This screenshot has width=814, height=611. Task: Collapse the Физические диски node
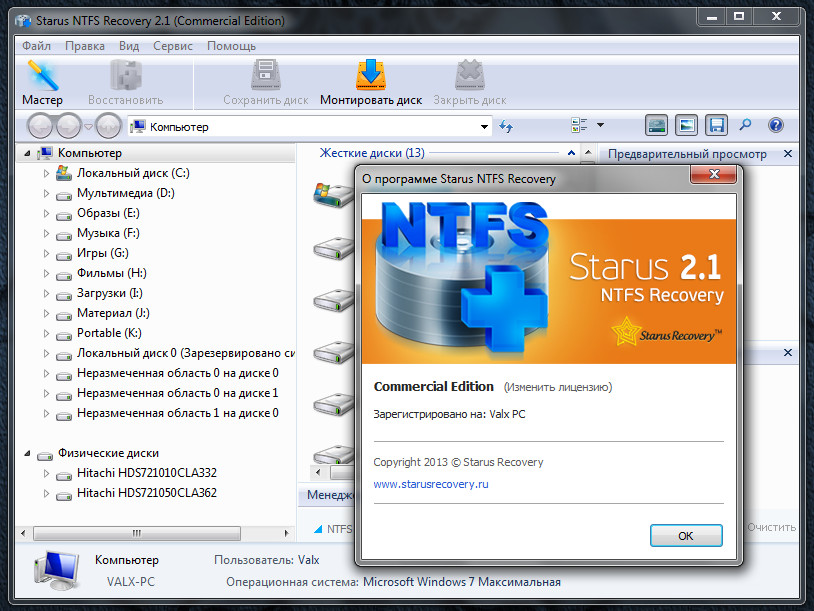click(x=28, y=454)
